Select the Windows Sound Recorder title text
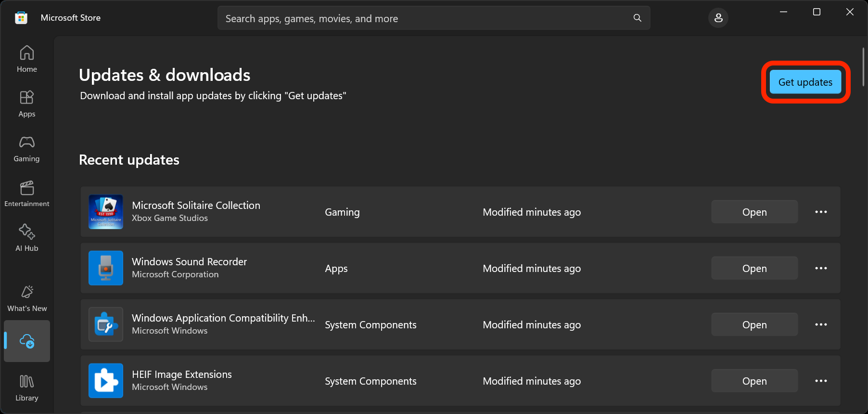The height and width of the screenshot is (414, 868). 189,262
